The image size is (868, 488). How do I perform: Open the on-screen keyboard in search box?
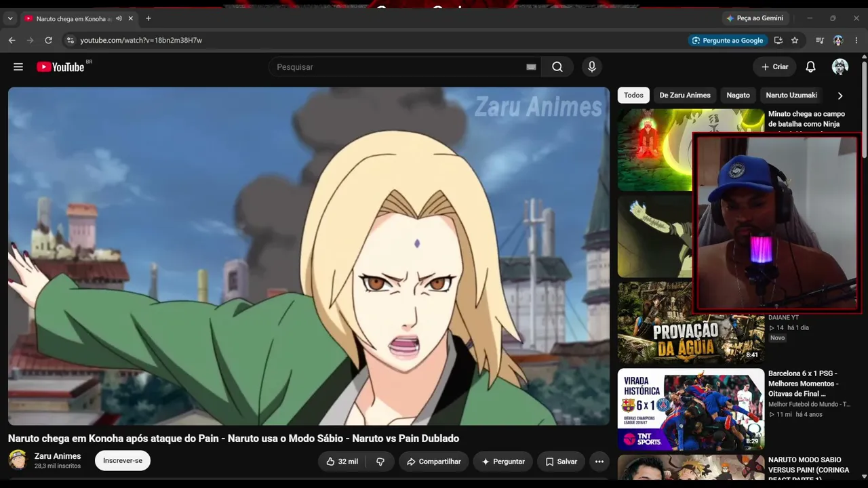531,67
